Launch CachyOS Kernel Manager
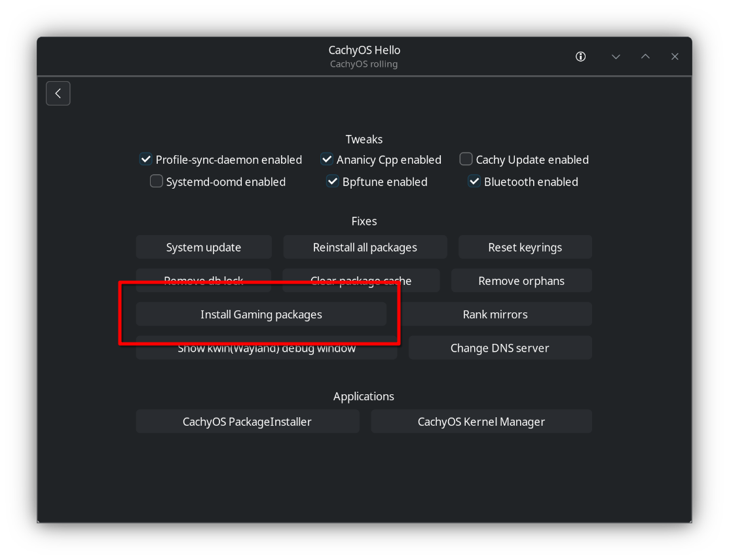The image size is (729, 560). click(481, 422)
